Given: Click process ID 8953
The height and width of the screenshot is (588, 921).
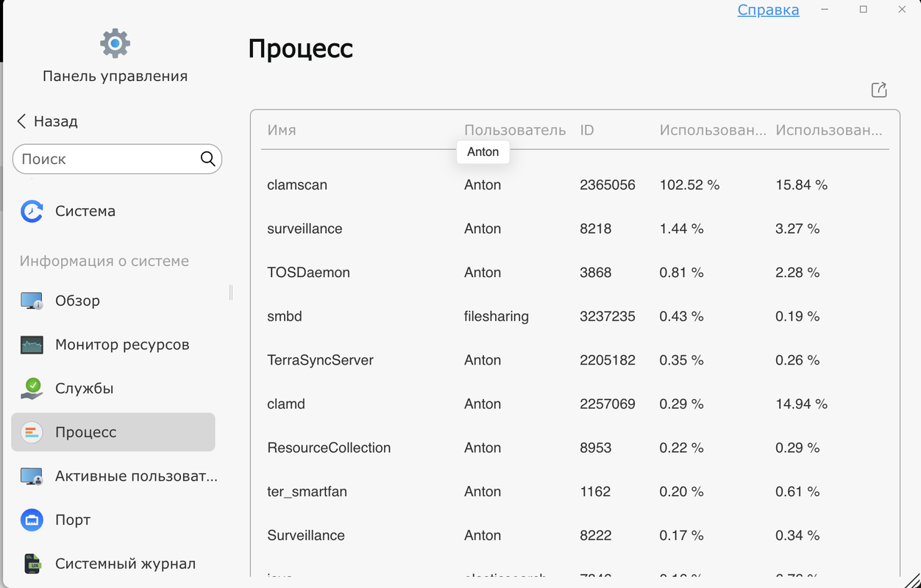Looking at the screenshot, I should pyautogui.click(x=595, y=448).
